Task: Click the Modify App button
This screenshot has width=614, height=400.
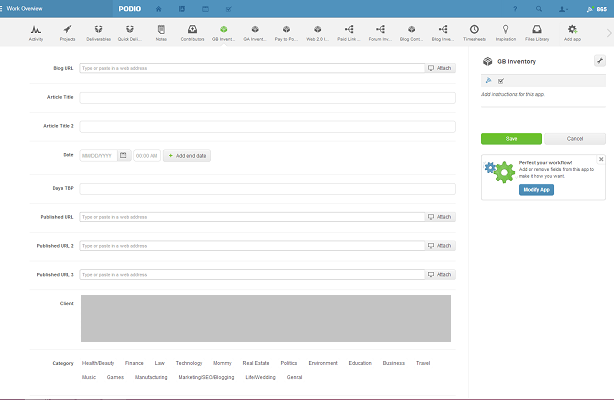Action: point(536,189)
